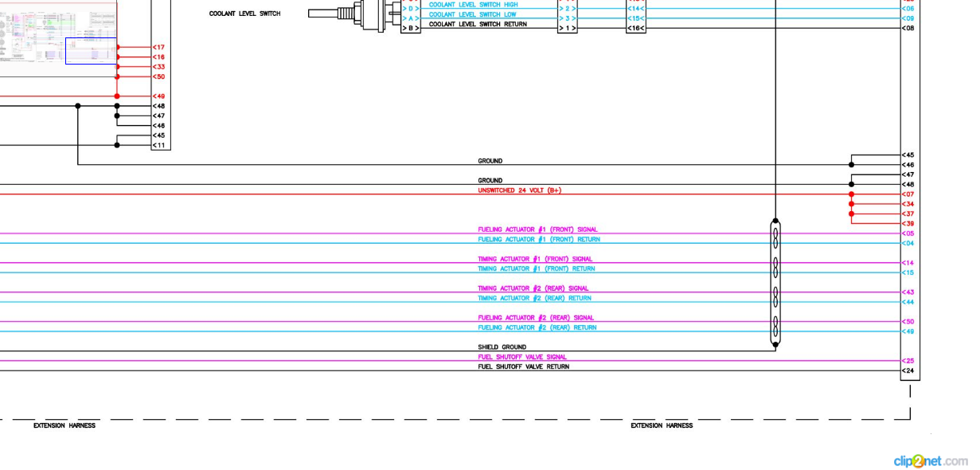Screen dimensions: 980x470
Task: Click the twisted-pair shield symbol on the actuator wires
Action: coord(775,284)
